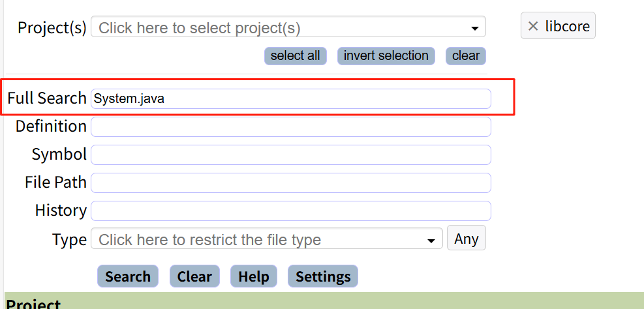Open the Settings button
Screen dimensions: 644x309
(x=323, y=276)
